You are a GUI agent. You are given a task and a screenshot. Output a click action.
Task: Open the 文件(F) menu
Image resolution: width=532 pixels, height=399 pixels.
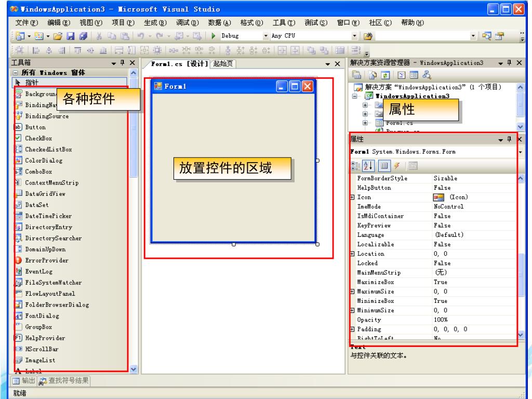[x=26, y=23]
